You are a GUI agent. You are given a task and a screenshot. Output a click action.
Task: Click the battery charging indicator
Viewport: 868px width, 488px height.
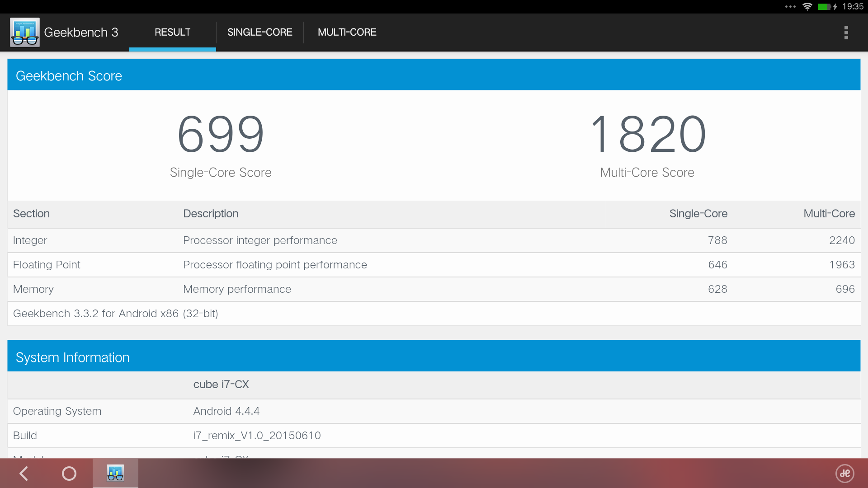pyautogui.click(x=826, y=6)
